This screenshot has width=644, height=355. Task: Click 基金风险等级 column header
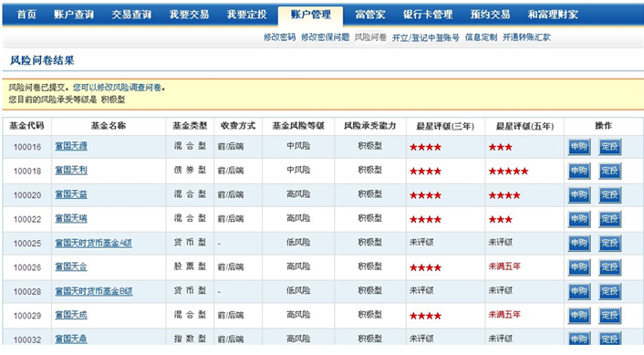pyautogui.click(x=298, y=126)
